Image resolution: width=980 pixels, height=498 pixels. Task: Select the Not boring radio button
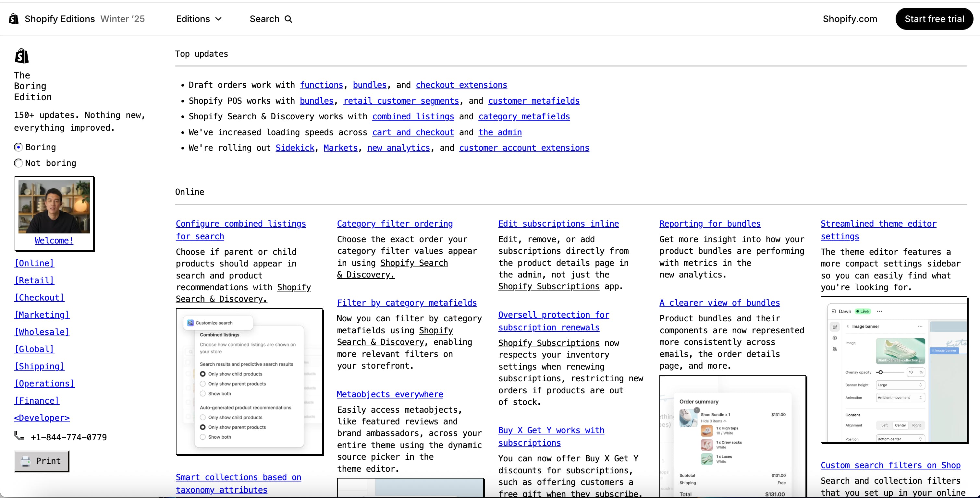pyautogui.click(x=18, y=163)
